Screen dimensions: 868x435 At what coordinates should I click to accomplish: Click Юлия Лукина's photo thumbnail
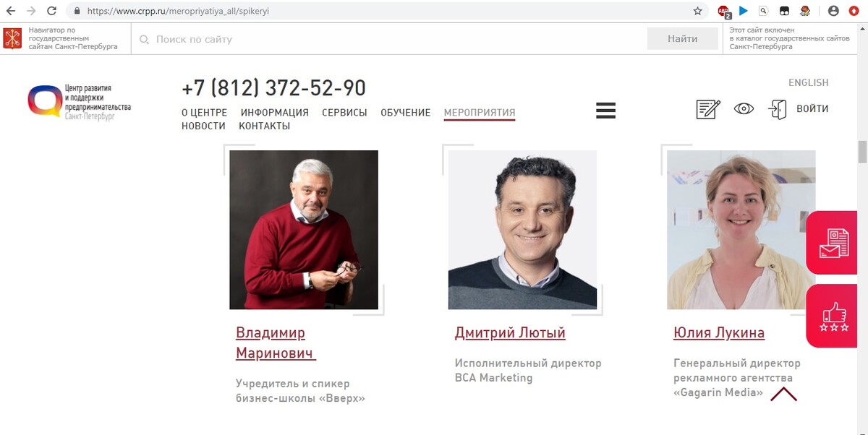point(741,230)
